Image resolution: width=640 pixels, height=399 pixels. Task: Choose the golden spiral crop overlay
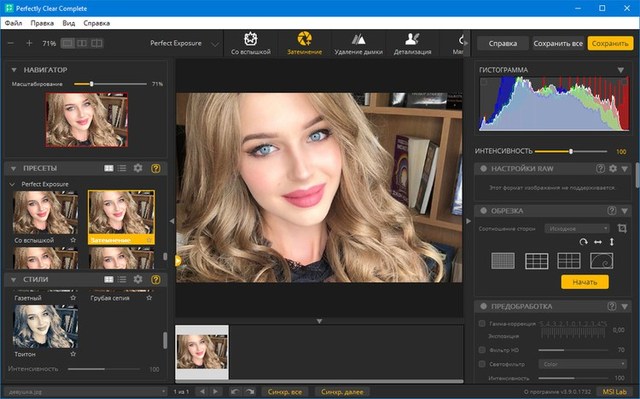[x=601, y=261]
